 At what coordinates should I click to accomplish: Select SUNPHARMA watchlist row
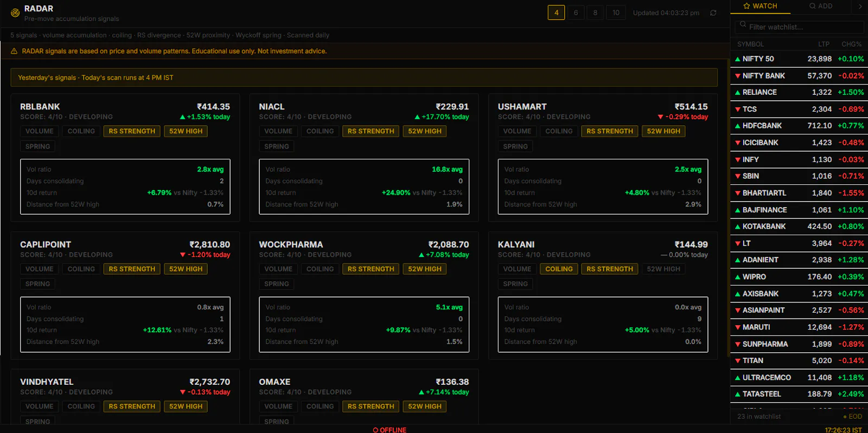[x=799, y=344]
